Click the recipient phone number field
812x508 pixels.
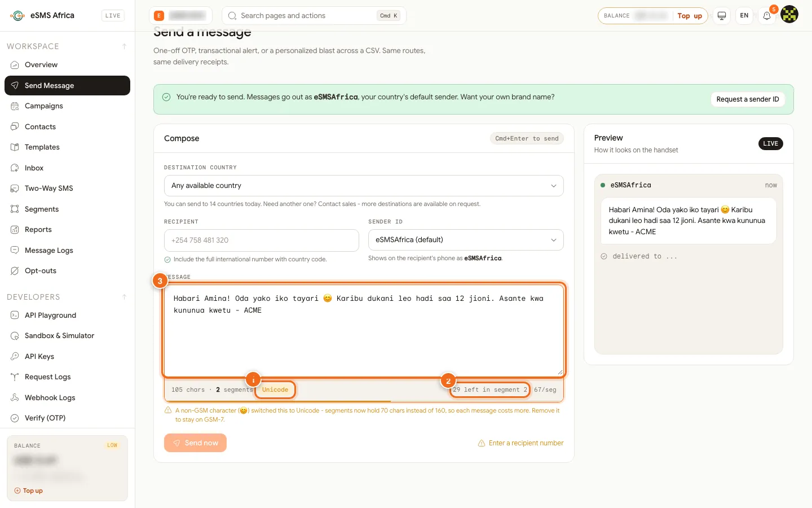(x=262, y=240)
